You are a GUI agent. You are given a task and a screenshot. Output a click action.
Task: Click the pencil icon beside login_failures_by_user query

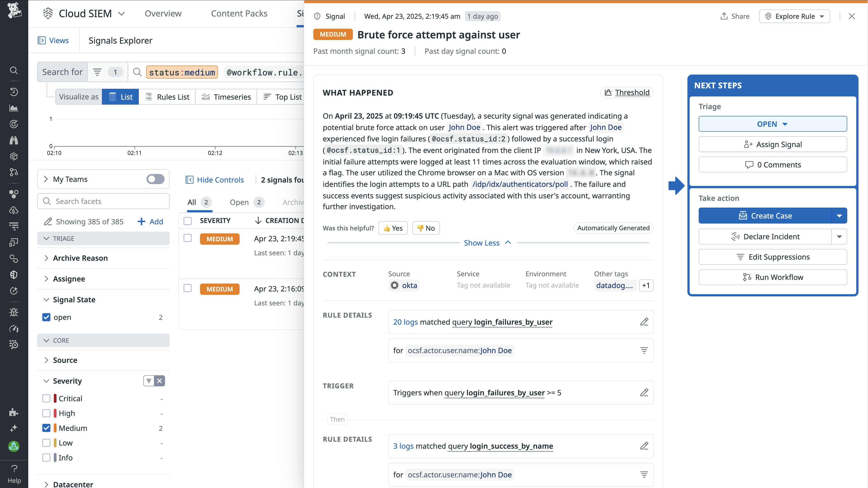(x=644, y=322)
